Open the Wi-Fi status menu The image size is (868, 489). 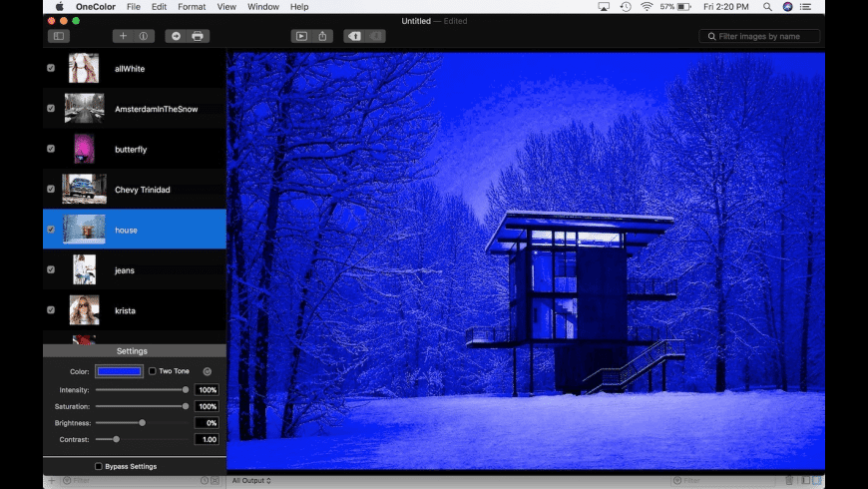click(647, 7)
